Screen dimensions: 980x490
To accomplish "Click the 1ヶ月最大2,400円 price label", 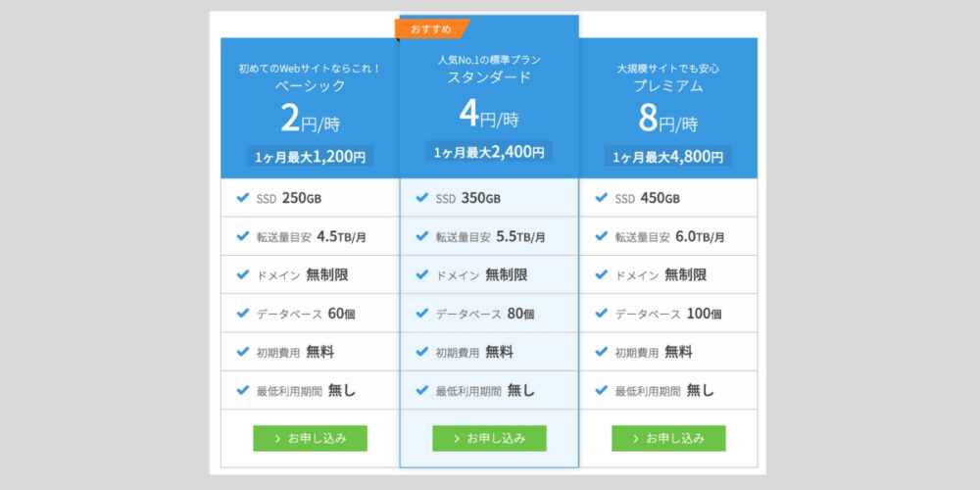I will coord(489,151).
